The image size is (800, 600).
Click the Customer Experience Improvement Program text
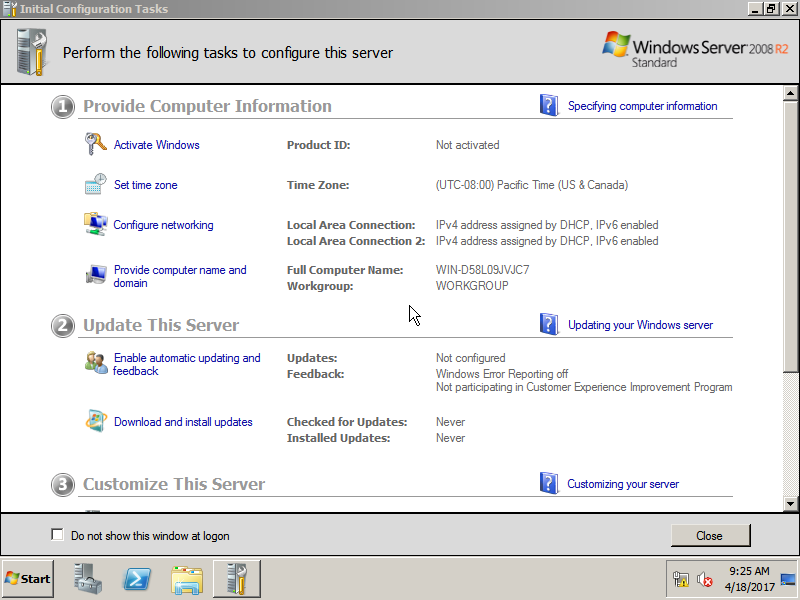(584, 387)
